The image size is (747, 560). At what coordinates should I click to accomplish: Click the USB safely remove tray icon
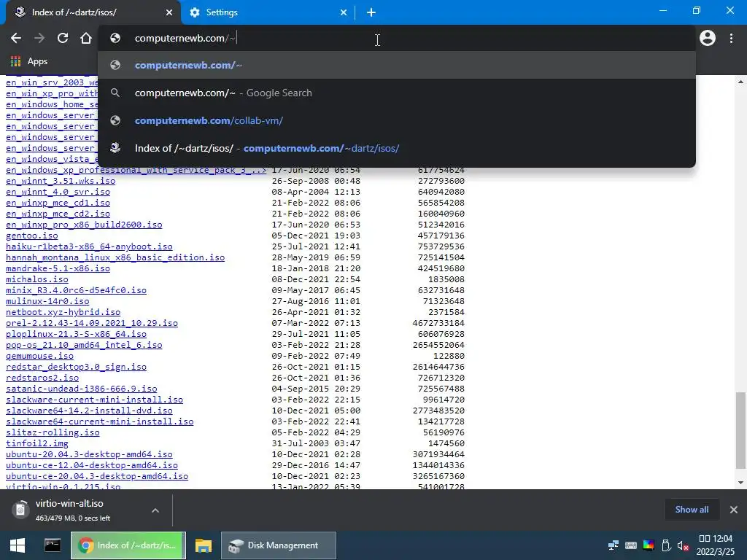666,545
